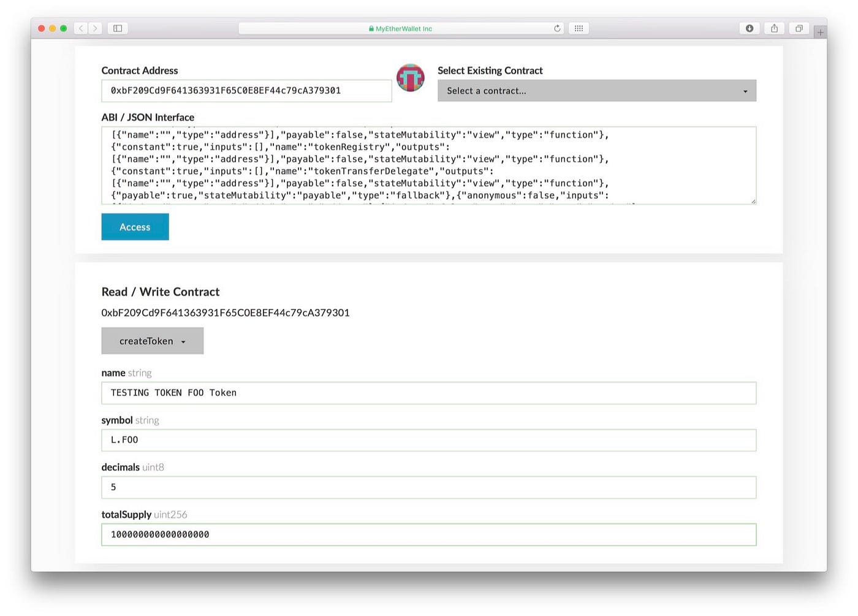Screen dimensions: 858x616
Task: Edit the decimals field containing 5
Action: [429, 487]
